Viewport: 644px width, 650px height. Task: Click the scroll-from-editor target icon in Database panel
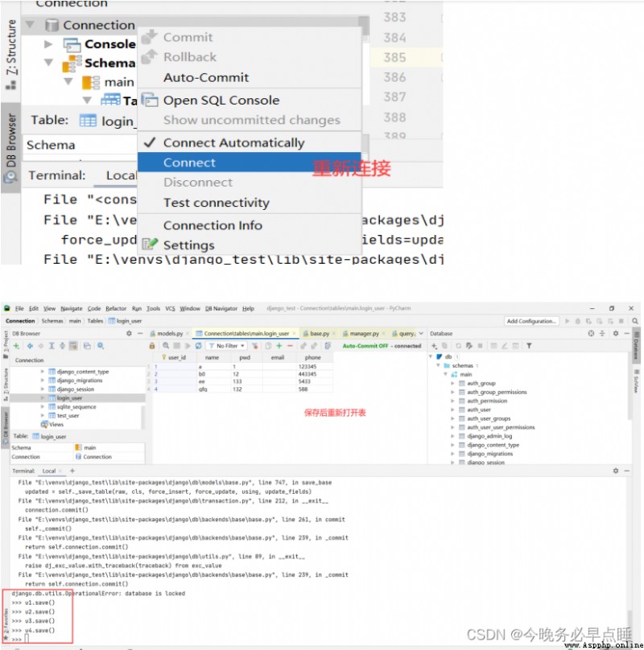[591, 333]
